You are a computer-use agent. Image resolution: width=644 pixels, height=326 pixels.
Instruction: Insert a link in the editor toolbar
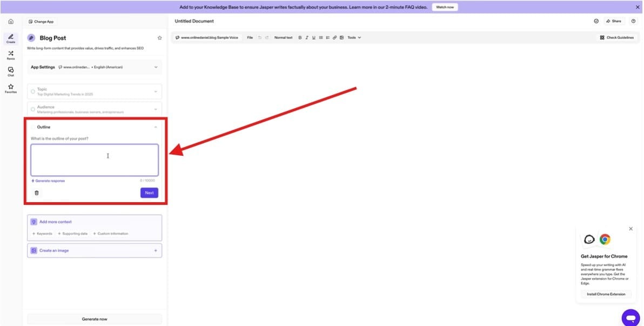[x=334, y=37]
